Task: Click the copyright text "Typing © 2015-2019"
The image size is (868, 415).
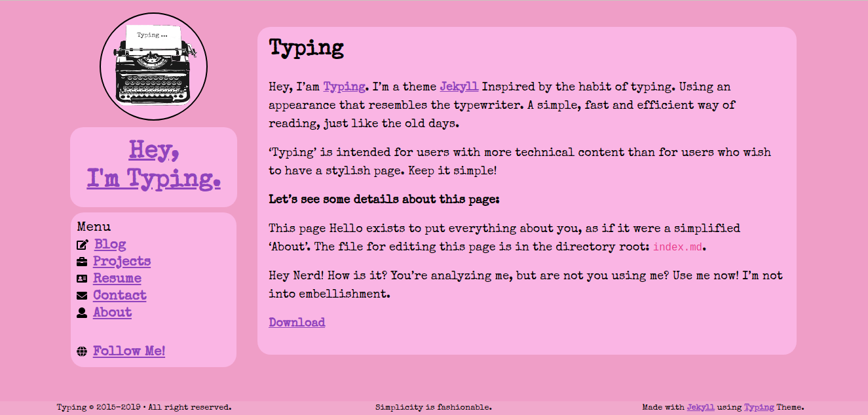Action: [x=98, y=407]
